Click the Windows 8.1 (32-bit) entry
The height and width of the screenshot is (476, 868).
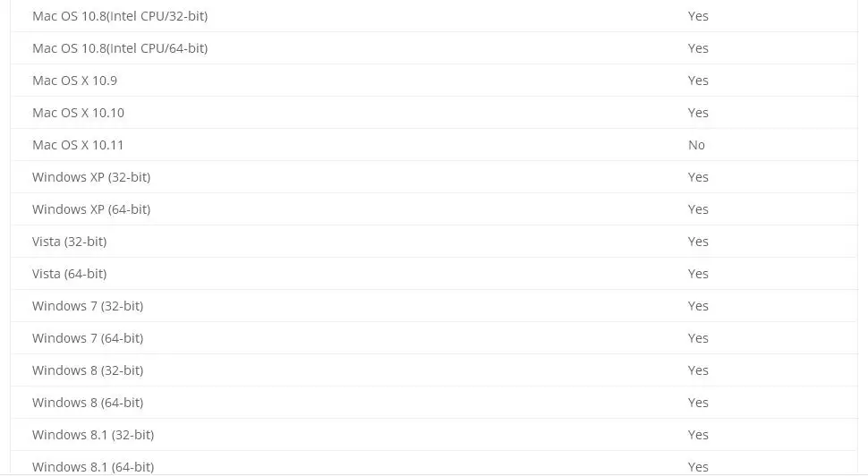click(93, 435)
